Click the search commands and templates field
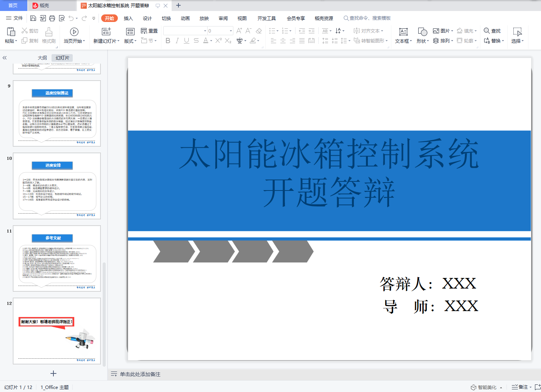 click(367, 18)
